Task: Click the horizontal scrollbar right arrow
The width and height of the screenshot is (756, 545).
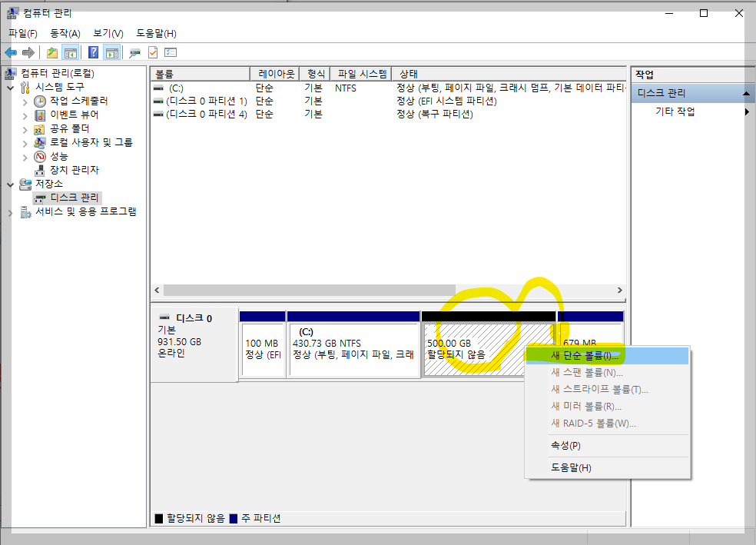Action: [x=620, y=290]
